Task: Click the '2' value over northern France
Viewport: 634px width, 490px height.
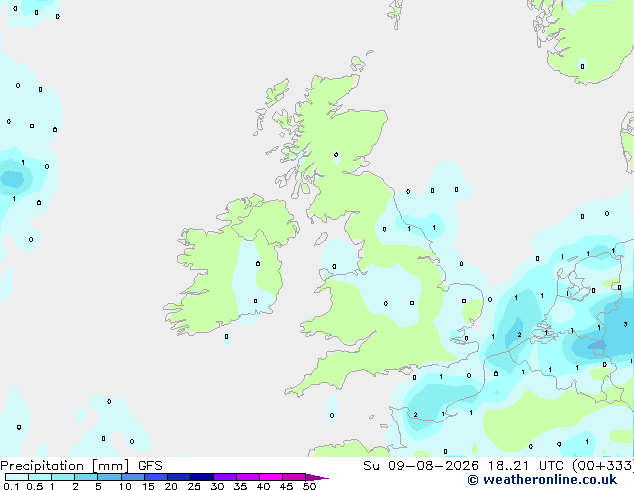Action: click(x=415, y=415)
